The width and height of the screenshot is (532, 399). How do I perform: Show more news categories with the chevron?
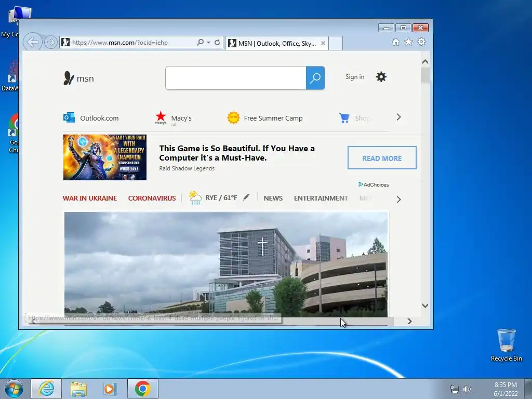click(x=398, y=199)
